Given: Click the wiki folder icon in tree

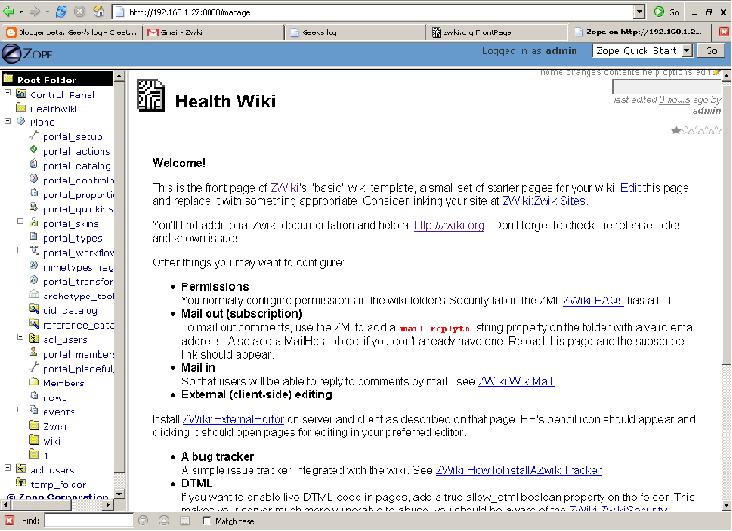Looking at the screenshot, I should 34,439.
